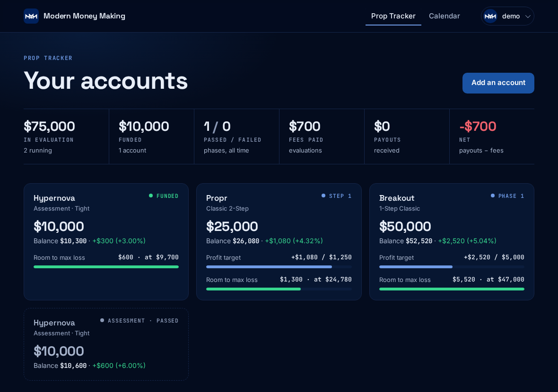This screenshot has height=392, width=558.
Task: Click the Propr room to max loss bar
Action: [x=279, y=289]
